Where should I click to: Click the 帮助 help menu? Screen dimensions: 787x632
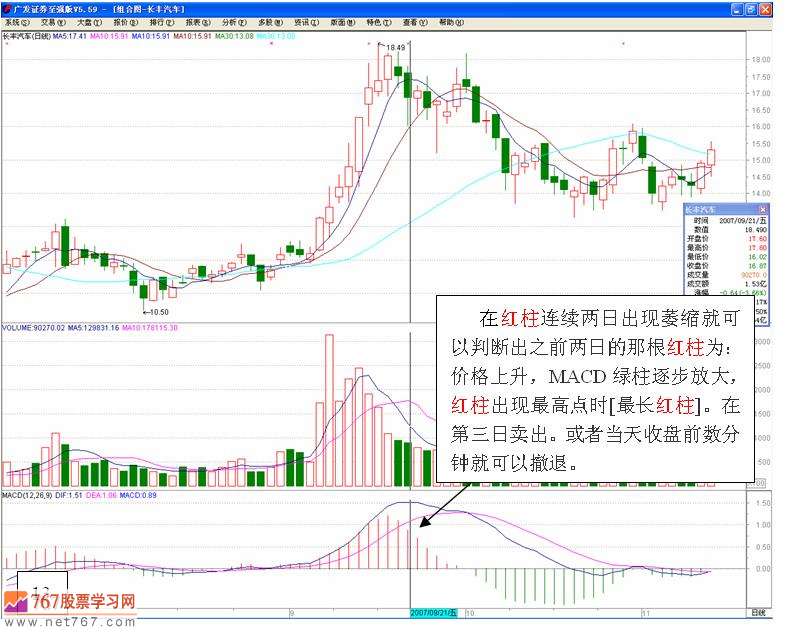click(450, 21)
